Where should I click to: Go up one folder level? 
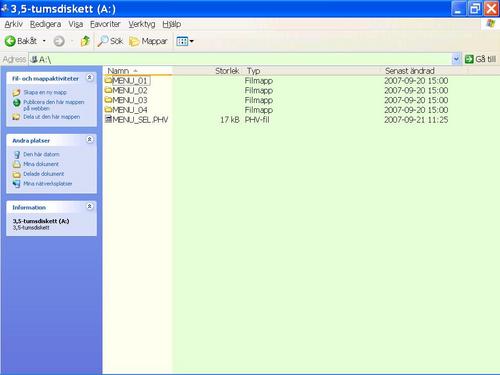[x=85, y=41]
